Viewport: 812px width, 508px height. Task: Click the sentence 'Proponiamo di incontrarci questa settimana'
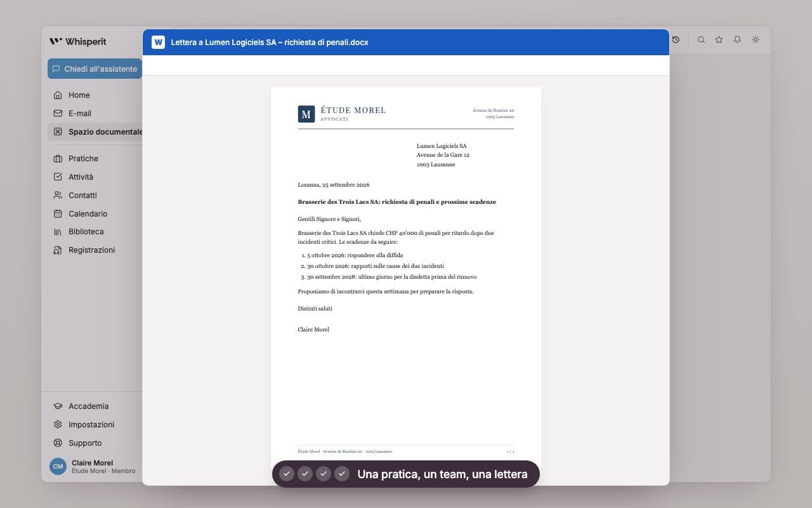[386, 291]
